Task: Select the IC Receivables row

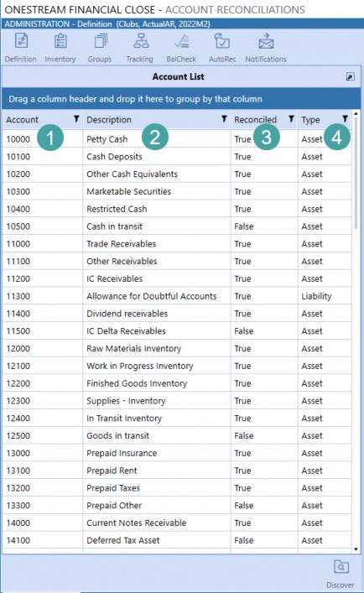Action: coord(177,278)
